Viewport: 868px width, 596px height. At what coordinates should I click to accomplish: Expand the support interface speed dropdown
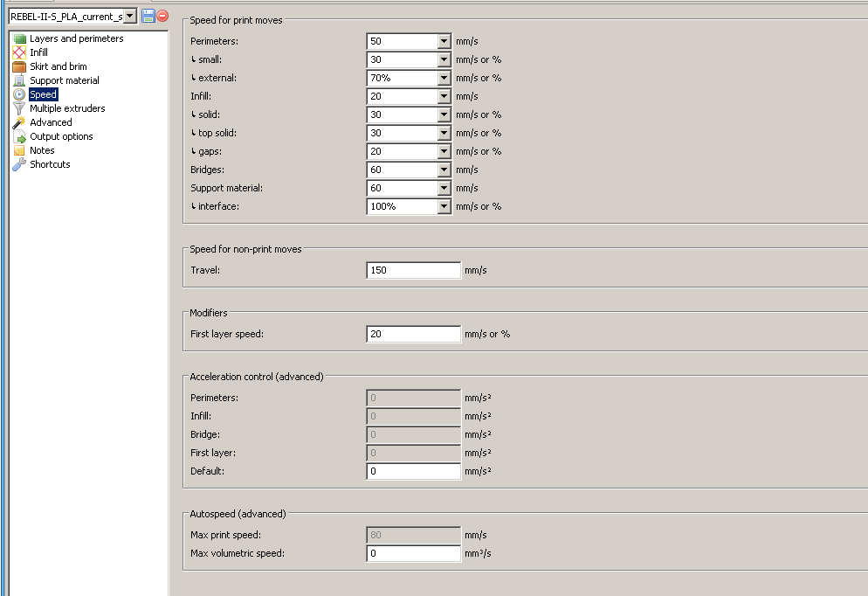tap(444, 207)
